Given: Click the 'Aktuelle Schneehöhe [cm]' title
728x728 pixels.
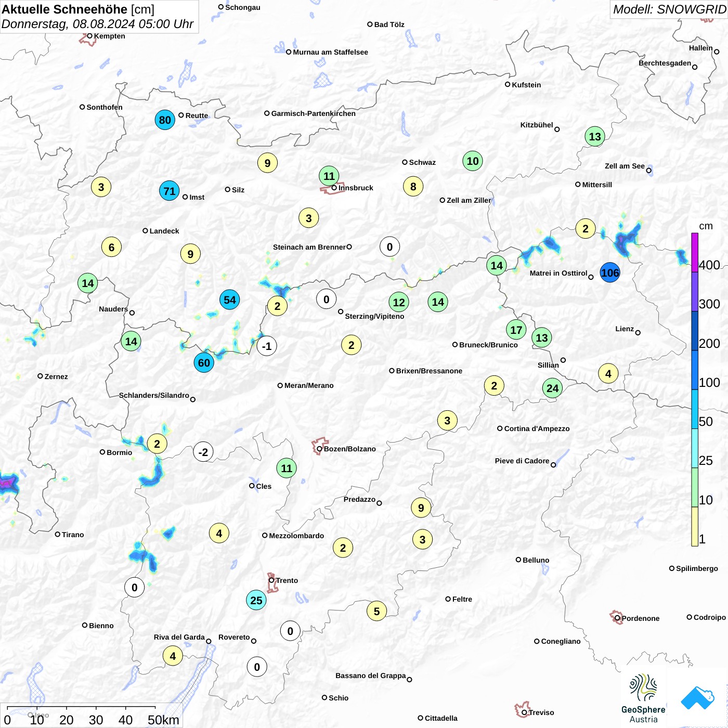Looking at the screenshot, I should 78,9.
